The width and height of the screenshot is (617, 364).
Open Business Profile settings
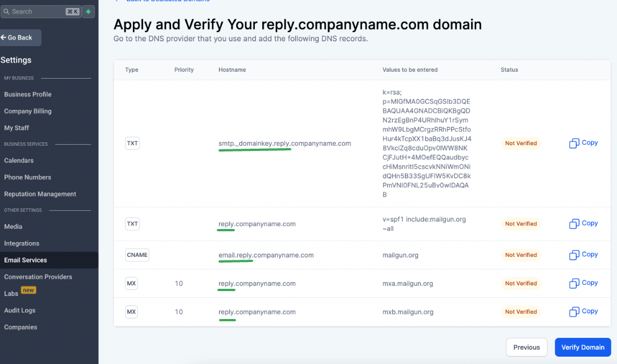click(x=28, y=95)
